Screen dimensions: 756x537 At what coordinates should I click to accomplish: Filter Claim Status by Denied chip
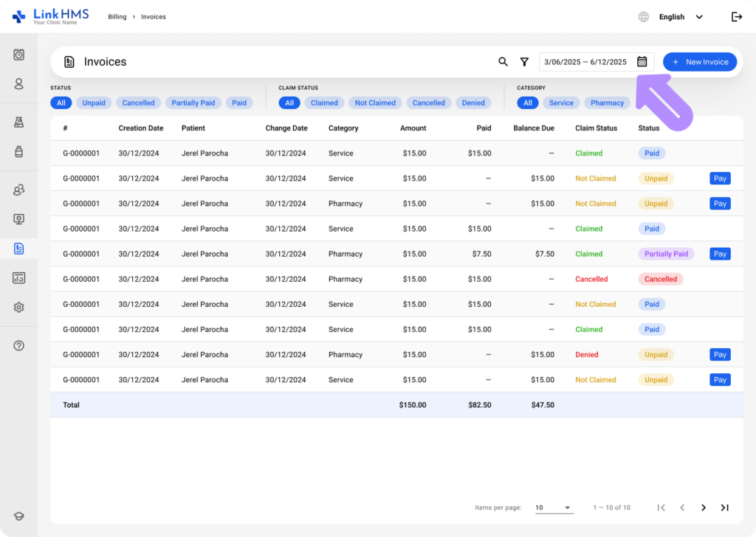[x=473, y=103]
